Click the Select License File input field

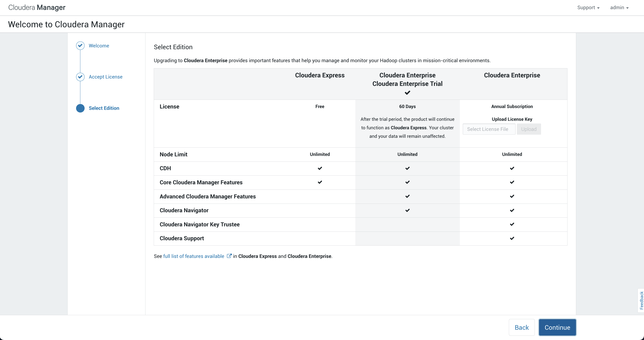click(489, 129)
